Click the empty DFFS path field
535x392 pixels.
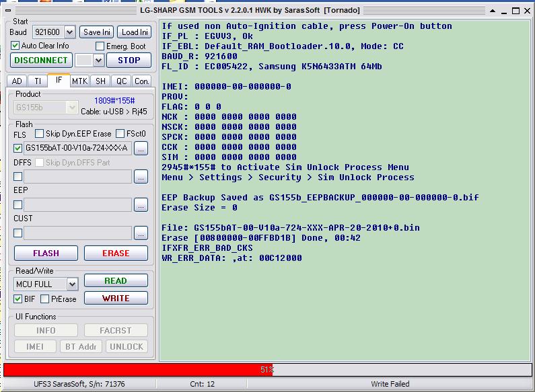[x=78, y=177]
